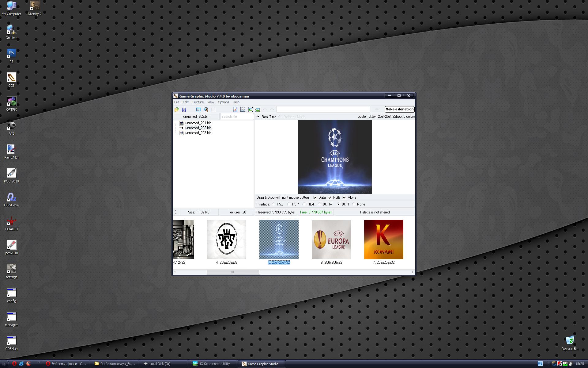Image resolution: width=588 pixels, height=368 pixels.
Task: Click the magnifier search textures icon
Action: [x=206, y=109]
